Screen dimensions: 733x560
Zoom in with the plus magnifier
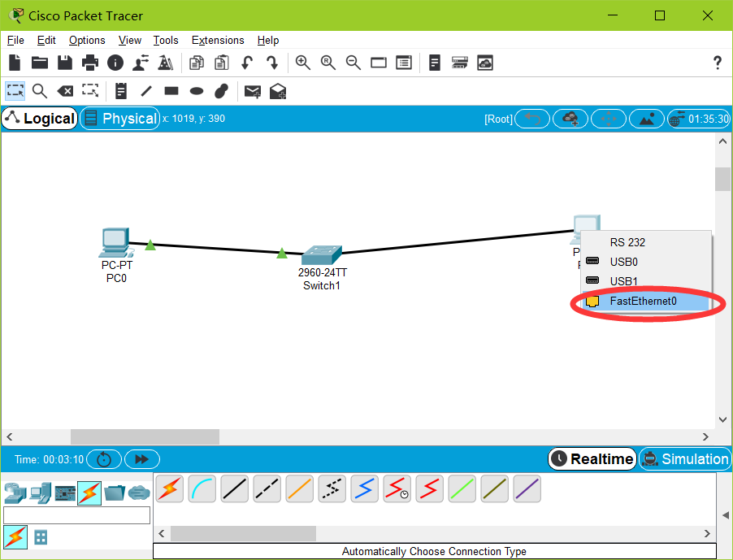[x=303, y=63]
